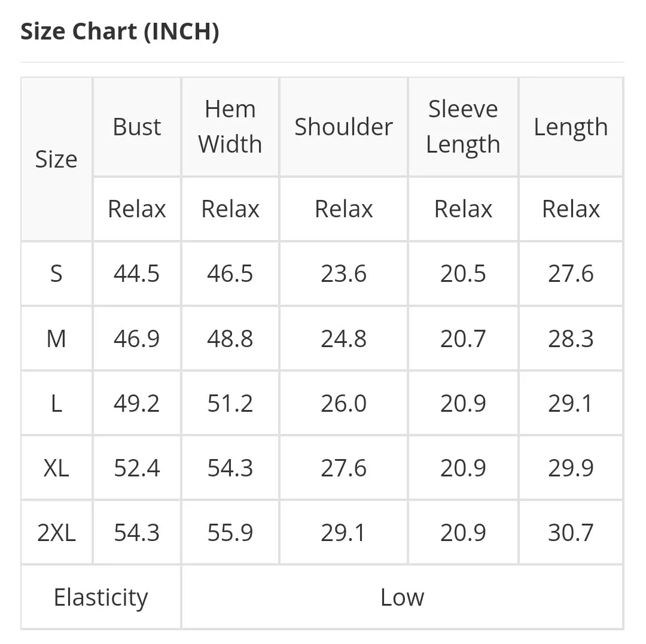646x644 pixels.
Task: Select the Low elasticity value cell
Action: (x=402, y=597)
